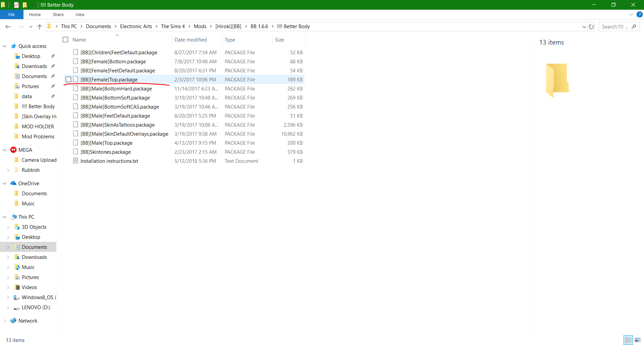Select [BB]Skintones.package file

pyautogui.click(x=106, y=152)
